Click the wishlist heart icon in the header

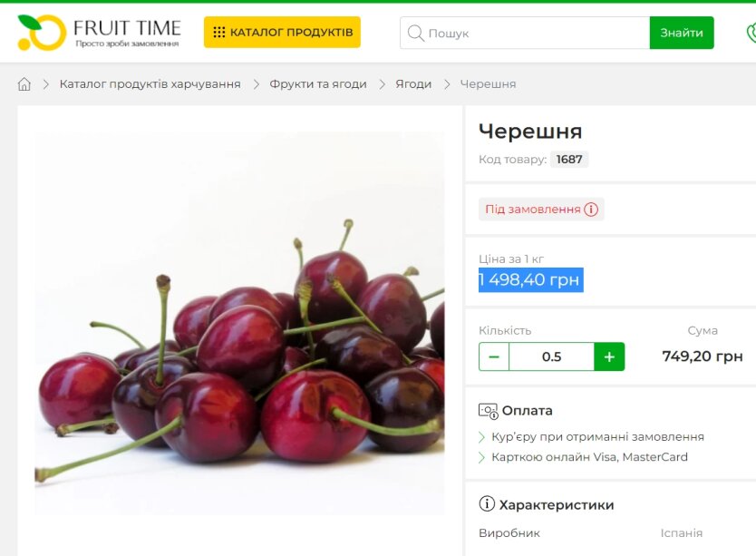coord(751,33)
